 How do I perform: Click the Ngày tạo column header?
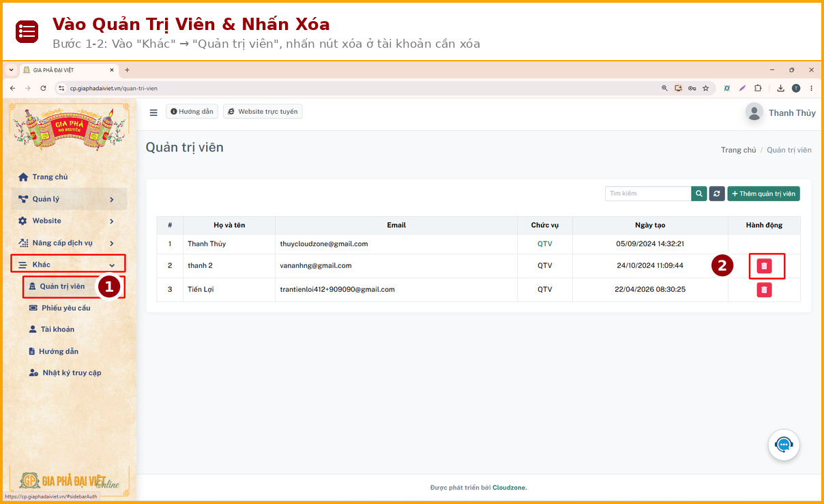[650, 225]
